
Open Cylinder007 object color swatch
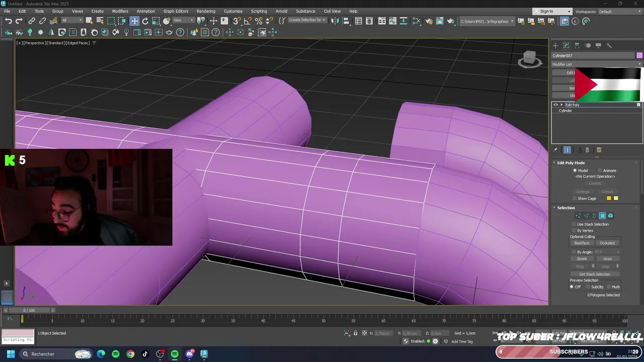point(639,55)
